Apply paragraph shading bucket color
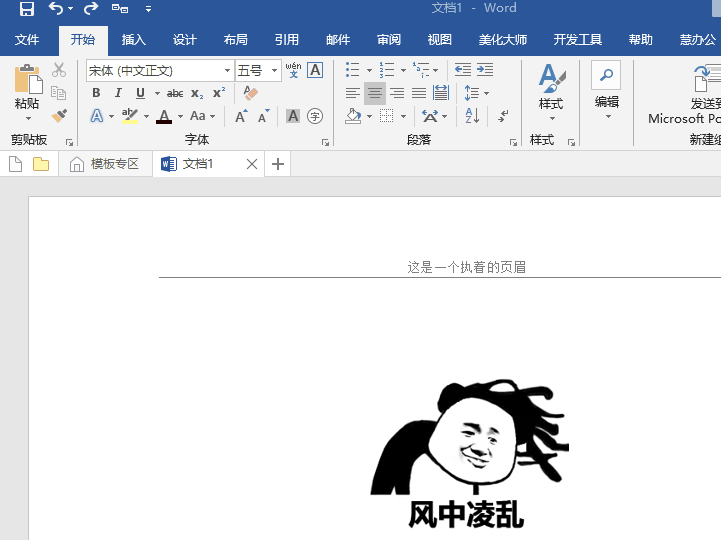 coord(353,116)
